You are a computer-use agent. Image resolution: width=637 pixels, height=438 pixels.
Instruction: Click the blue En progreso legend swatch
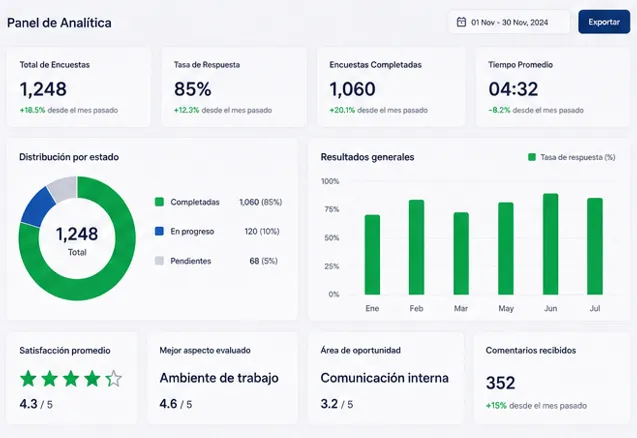[x=159, y=231]
